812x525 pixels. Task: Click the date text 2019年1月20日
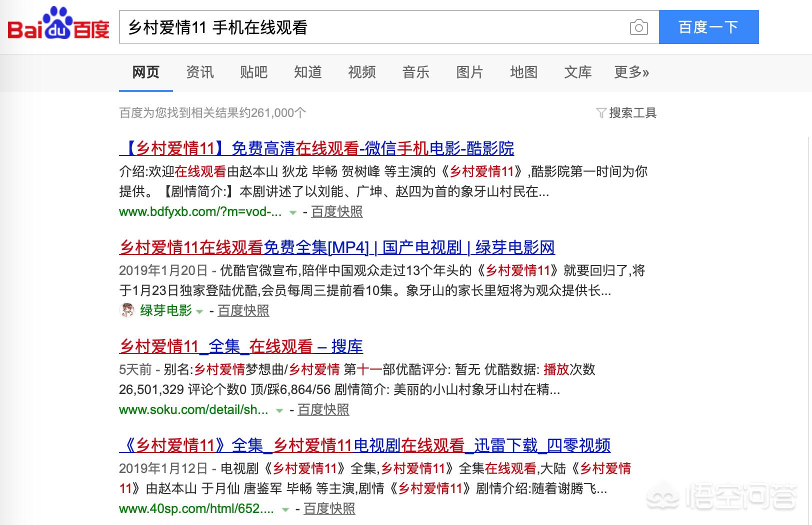click(163, 271)
